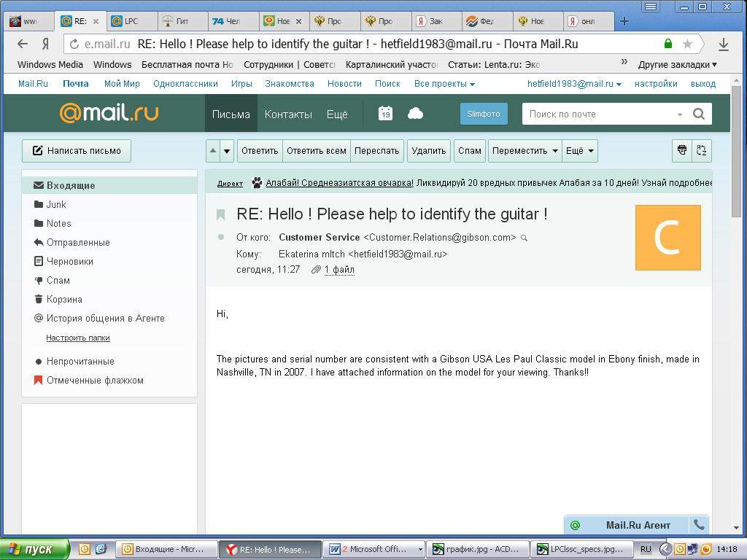Open the header Ещё menu
Viewport: 747px width, 560px height.
pyautogui.click(x=337, y=114)
